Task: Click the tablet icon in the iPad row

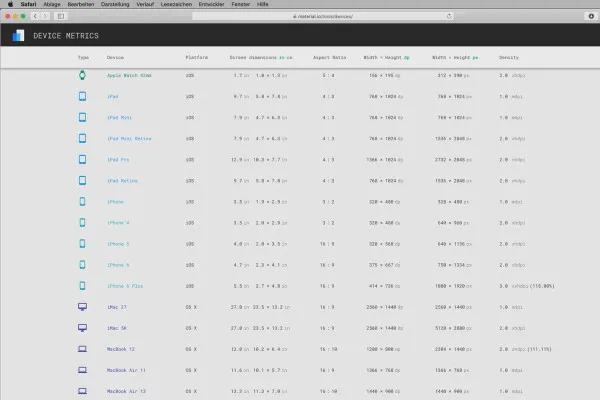Action: pos(82,96)
